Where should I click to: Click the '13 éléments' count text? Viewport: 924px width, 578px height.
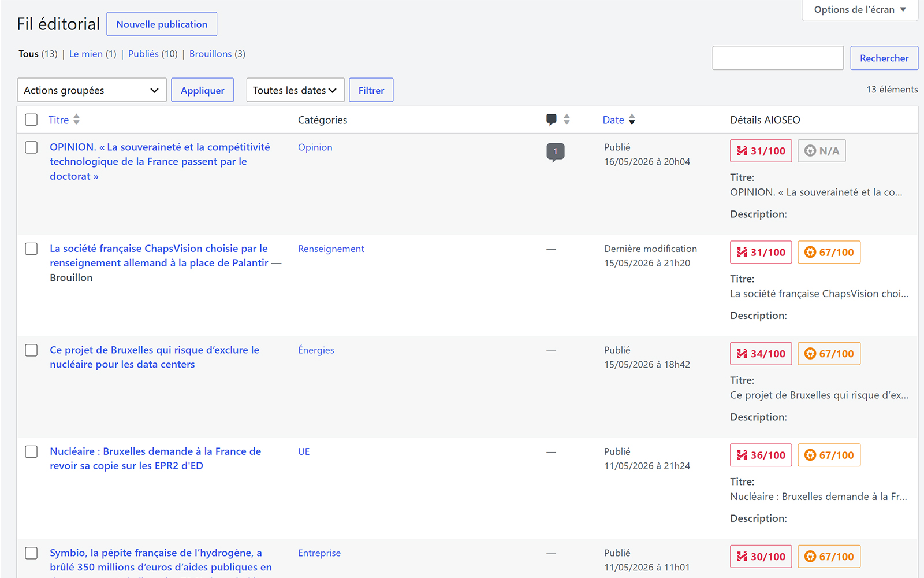tap(892, 90)
